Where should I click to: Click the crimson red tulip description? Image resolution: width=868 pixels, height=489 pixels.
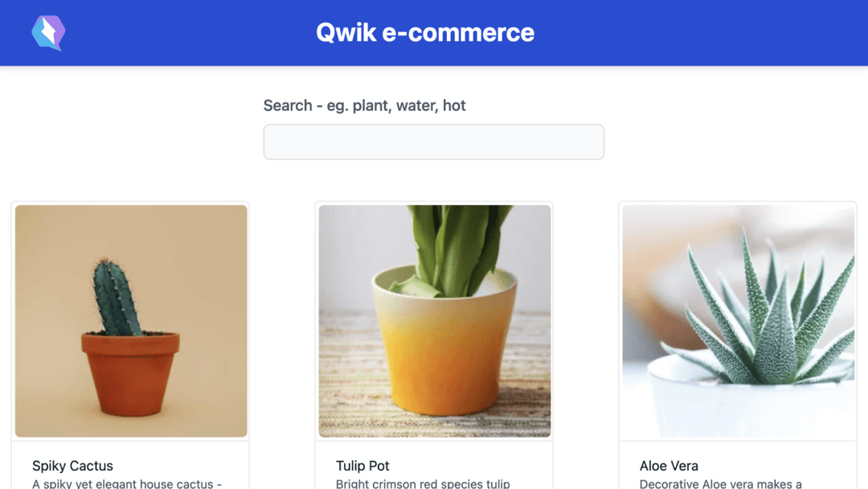pos(423,483)
